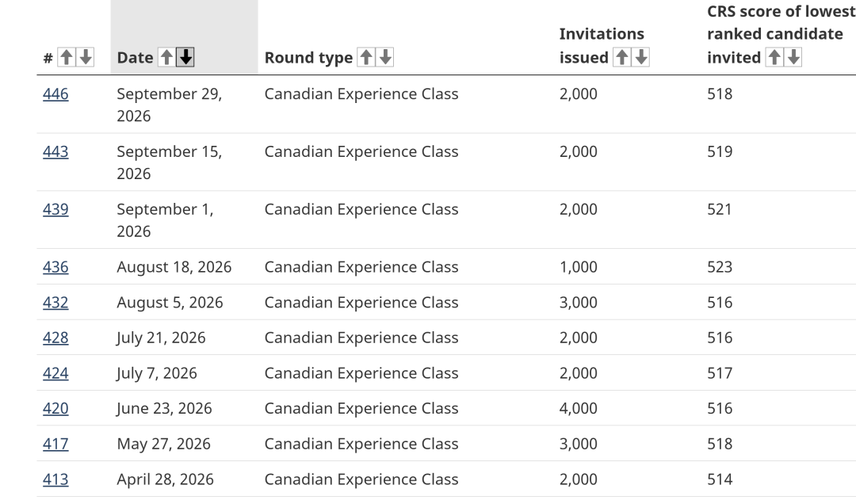Viewport: 856px width, 504px height.
Task: Click active Date descending sort arrow
Action: click(x=185, y=57)
